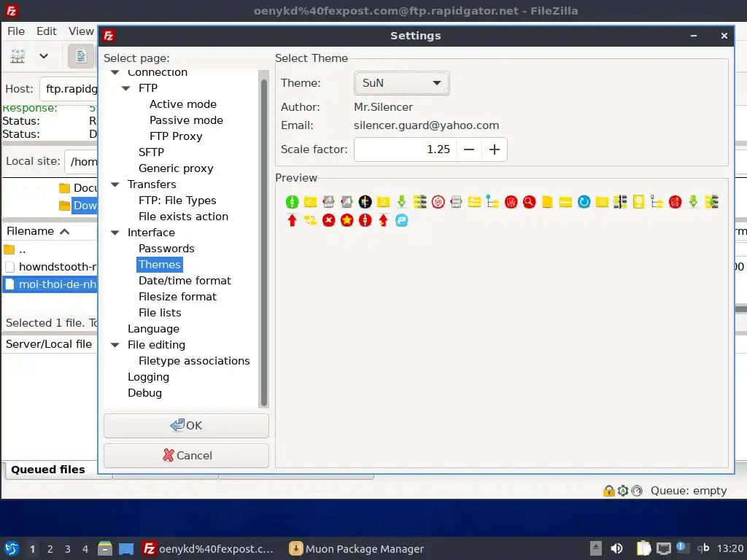747x560 pixels.
Task: Select Generic proxy settings page
Action: [176, 168]
